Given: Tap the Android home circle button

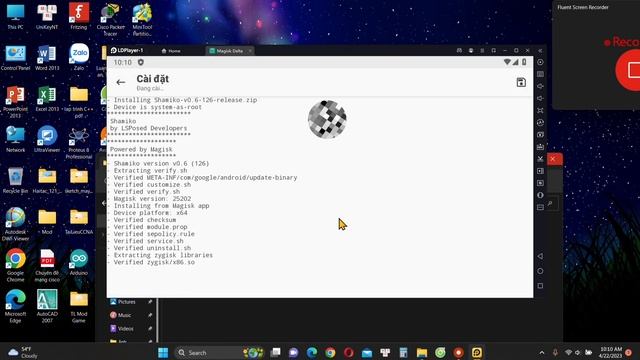Looking at the screenshot, I should pyautogui.click(x=540, y=271).
